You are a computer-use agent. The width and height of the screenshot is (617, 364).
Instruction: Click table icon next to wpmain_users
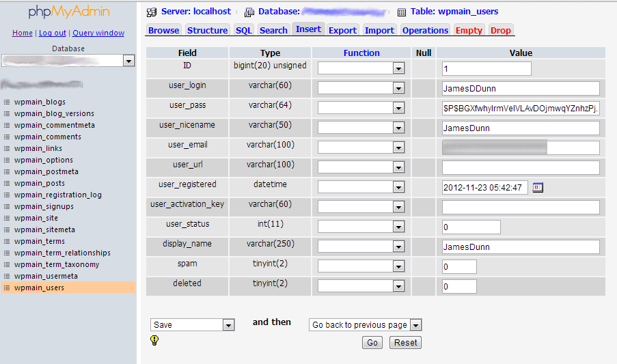pyautogui.click(x=7, y=288)
